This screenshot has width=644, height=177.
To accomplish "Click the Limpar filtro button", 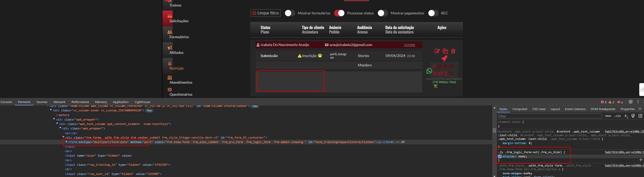I will coord(265,13).
